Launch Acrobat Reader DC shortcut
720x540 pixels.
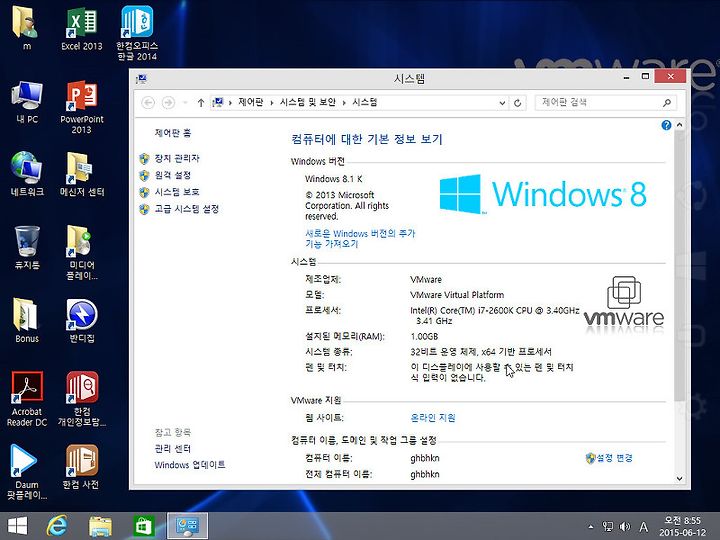[x=27, y=399]
